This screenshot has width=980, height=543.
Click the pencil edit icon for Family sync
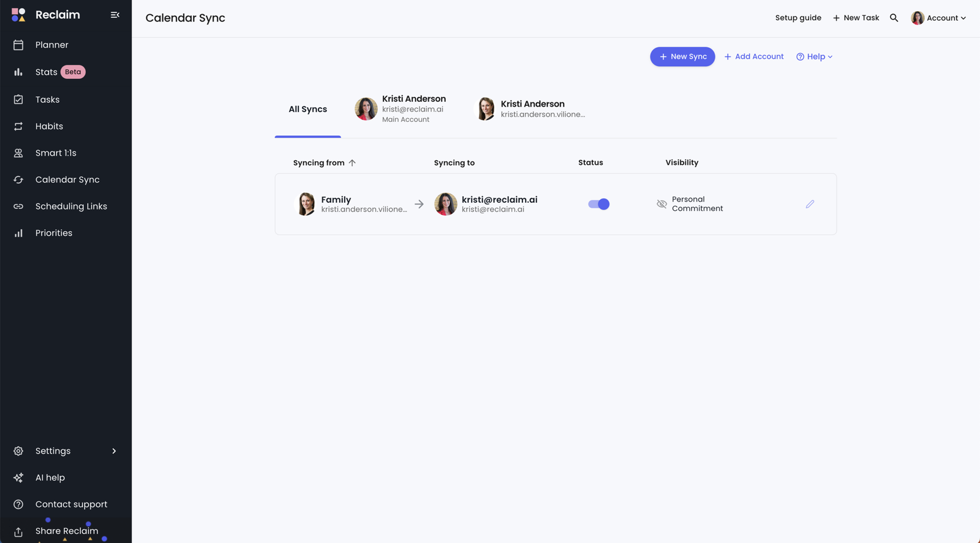click(x=810, y=204)
